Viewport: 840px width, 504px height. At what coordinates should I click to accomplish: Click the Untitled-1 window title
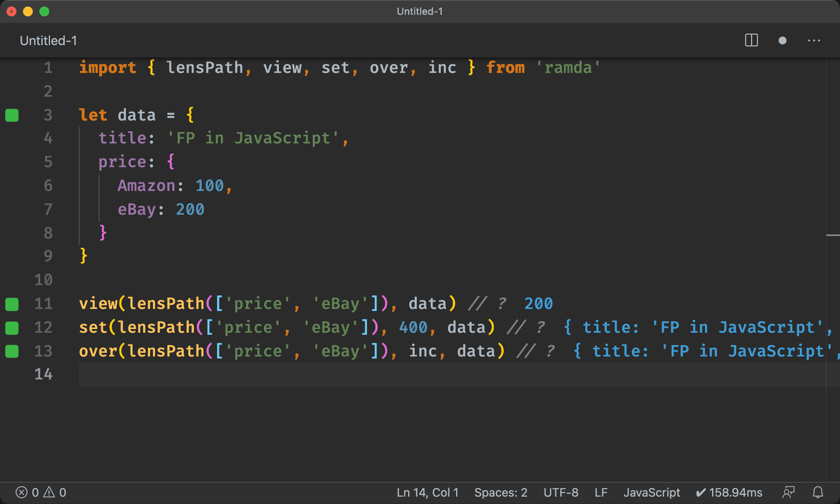pyautogui.click(x=420, y=11)
